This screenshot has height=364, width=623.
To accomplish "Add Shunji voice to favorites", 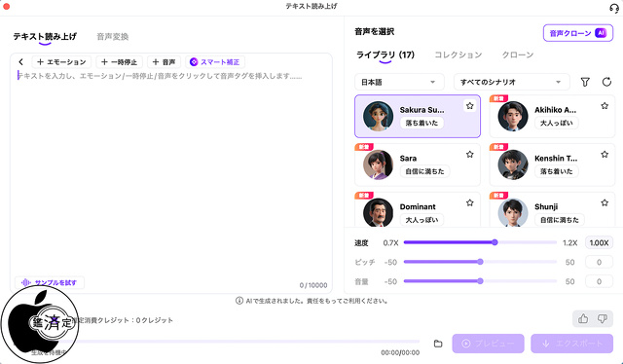I will point(605,202).
